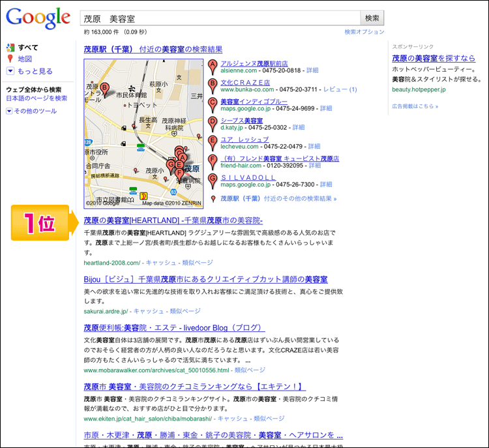
Task: Click その他のツール text in sidebar
Action: tap(36, 111)
